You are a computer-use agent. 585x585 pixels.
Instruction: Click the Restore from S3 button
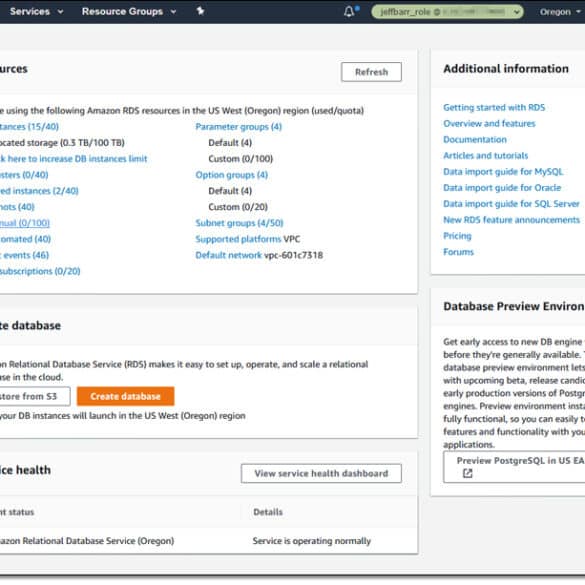tap(34, 396)
